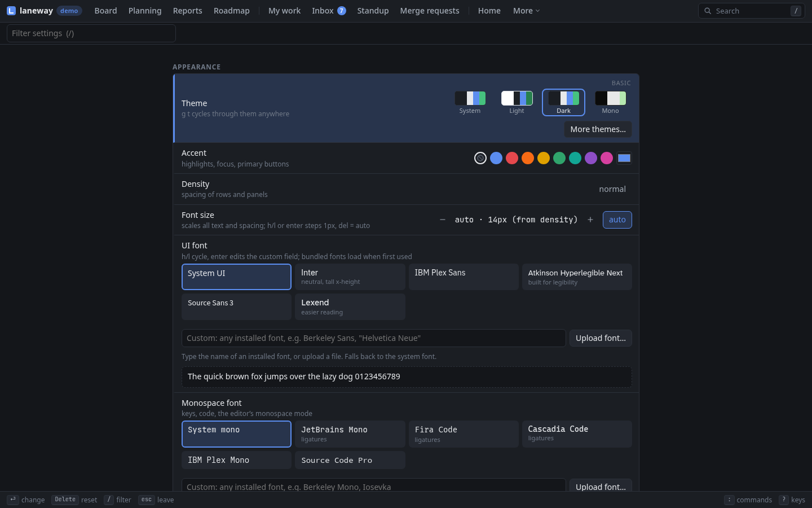
Task: Click the search magnifier icon
Action: (708, 11)
